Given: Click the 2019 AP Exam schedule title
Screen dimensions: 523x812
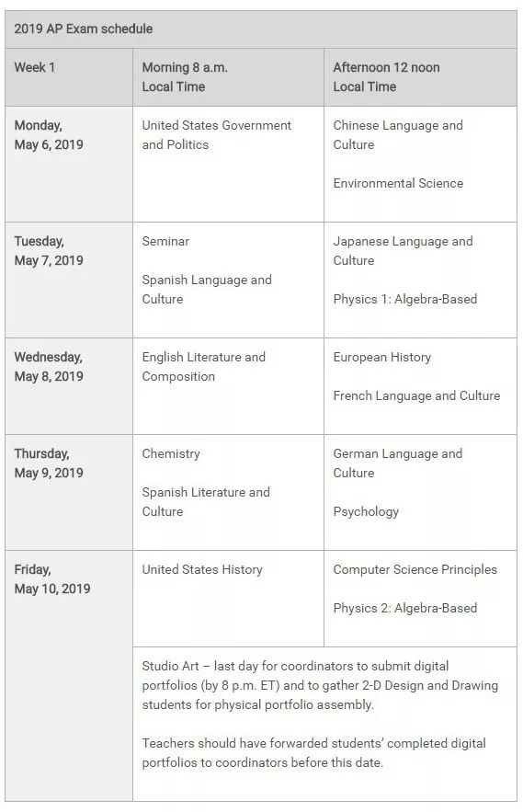Looking at the screenshot, I should pos(84,29).
